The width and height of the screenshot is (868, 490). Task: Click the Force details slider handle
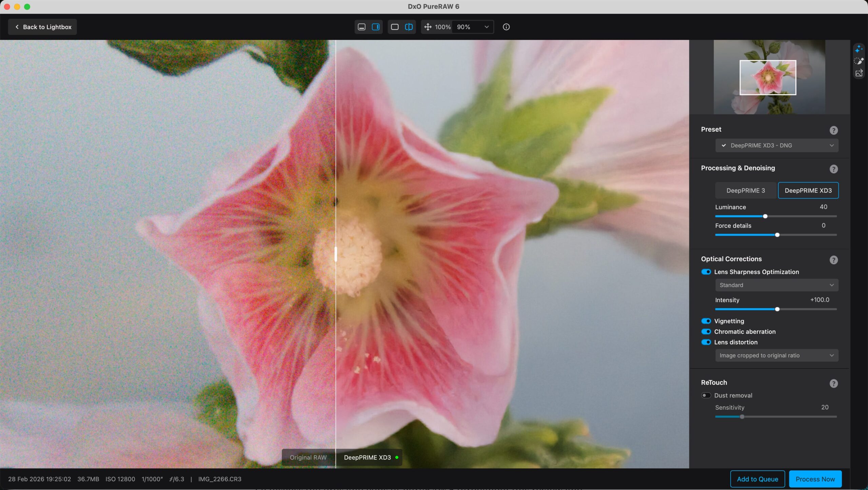coord(777,235)
